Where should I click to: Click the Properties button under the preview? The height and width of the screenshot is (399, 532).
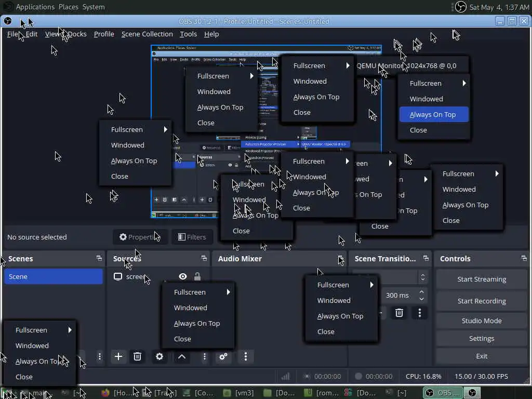point(140,237)
